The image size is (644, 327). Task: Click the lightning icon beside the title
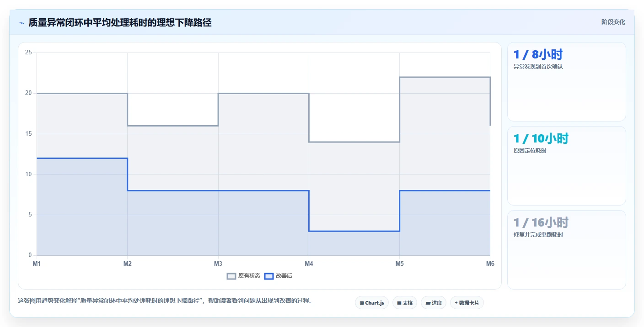click(x=21, y=23)
